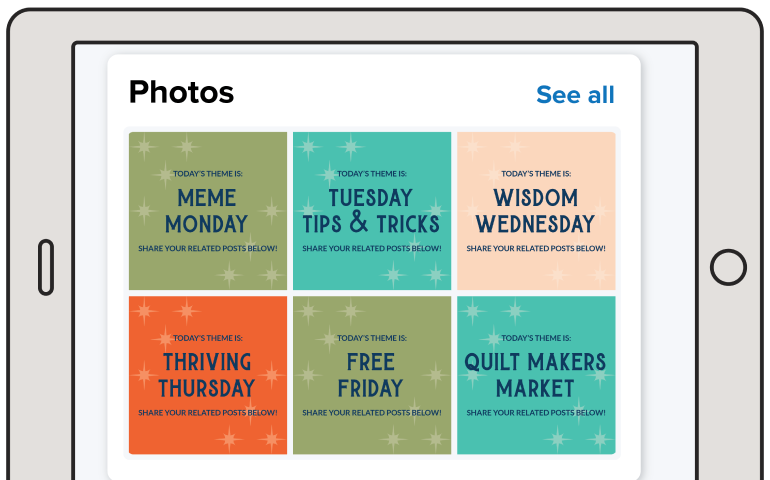Click "Share your related posts" under Wisdom Wednesday
This screenshot has height=480, width=770.
(x=535, y=248)
